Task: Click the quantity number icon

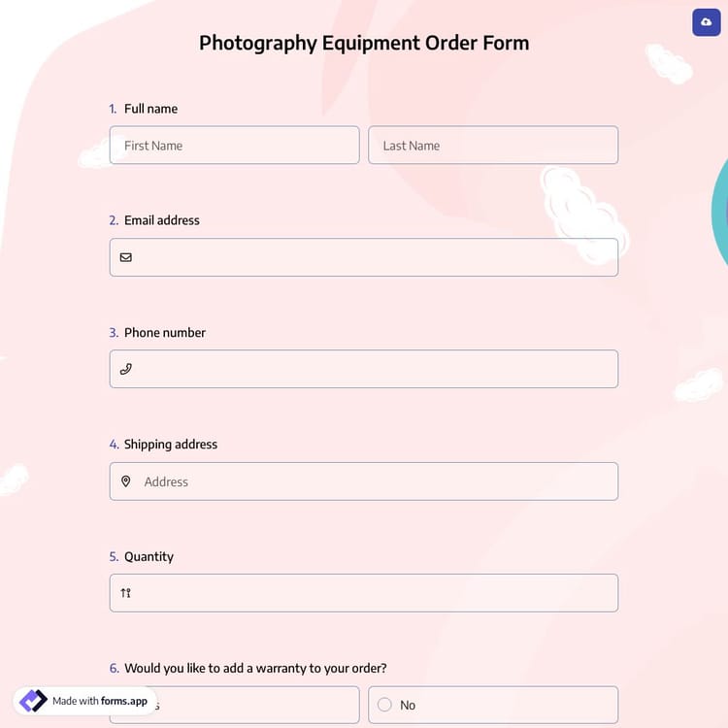Action: click(126, 593)
